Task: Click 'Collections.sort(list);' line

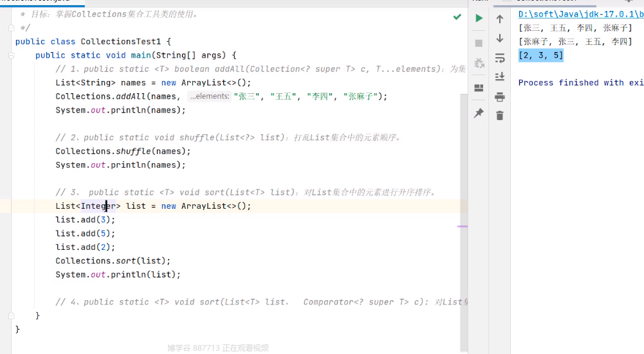Action: (x=113, y=261)
